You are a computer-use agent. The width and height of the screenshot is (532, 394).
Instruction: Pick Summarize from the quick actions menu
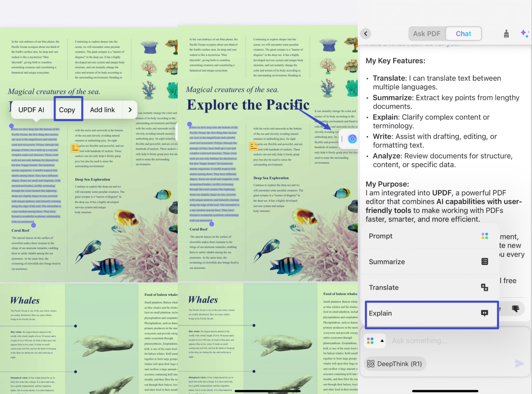pyautogui.click(x=430, y=262)
